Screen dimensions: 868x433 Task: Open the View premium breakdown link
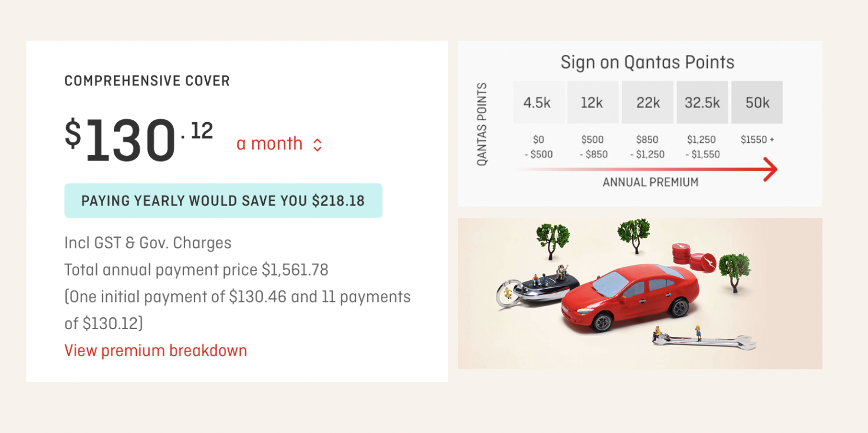pos(156,350)
